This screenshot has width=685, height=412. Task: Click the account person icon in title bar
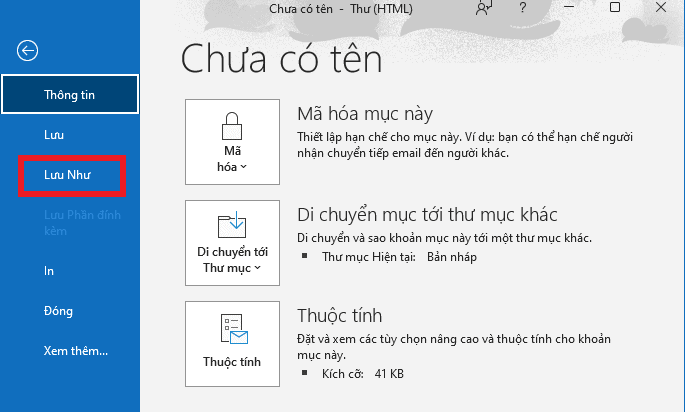(484, 8)
